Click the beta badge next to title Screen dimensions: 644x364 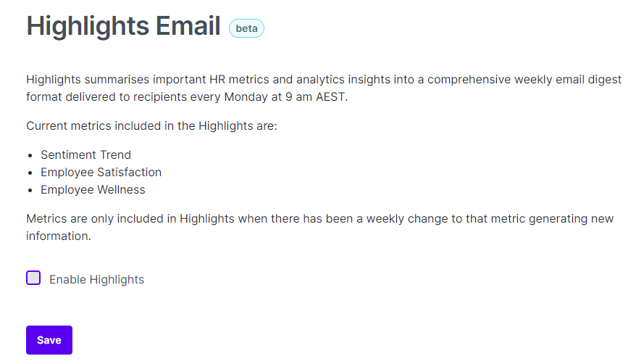246,28
